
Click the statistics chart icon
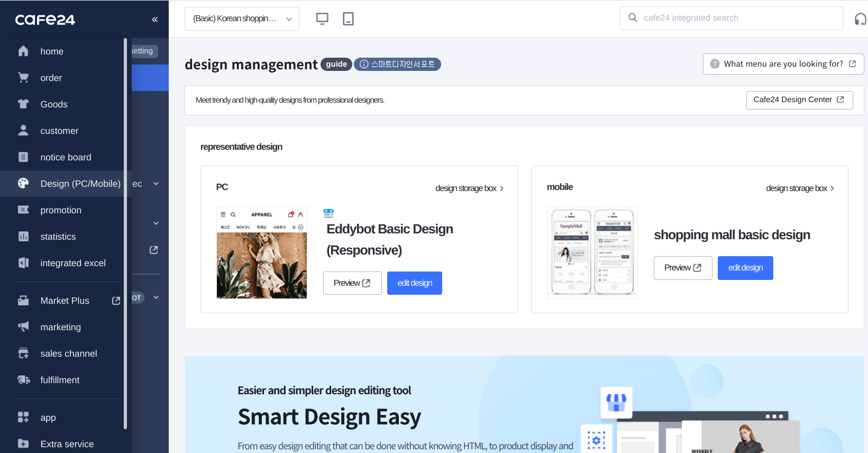[x=23, y=236]
